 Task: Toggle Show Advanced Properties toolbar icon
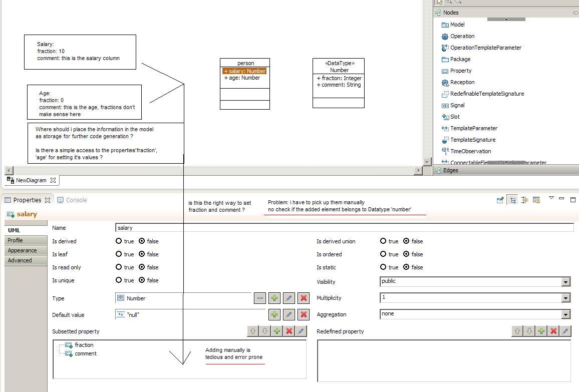[524, 200]
